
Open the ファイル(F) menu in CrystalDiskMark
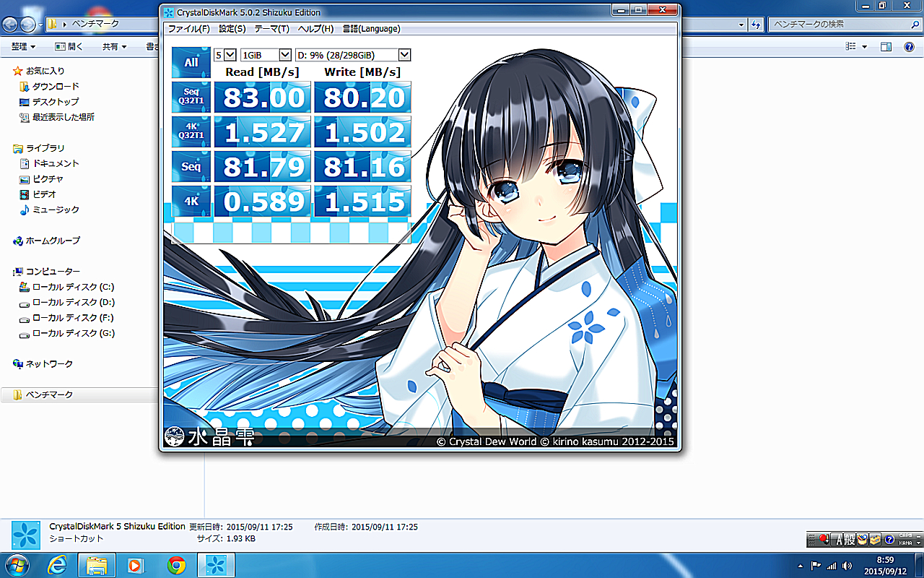coord(188,29)
